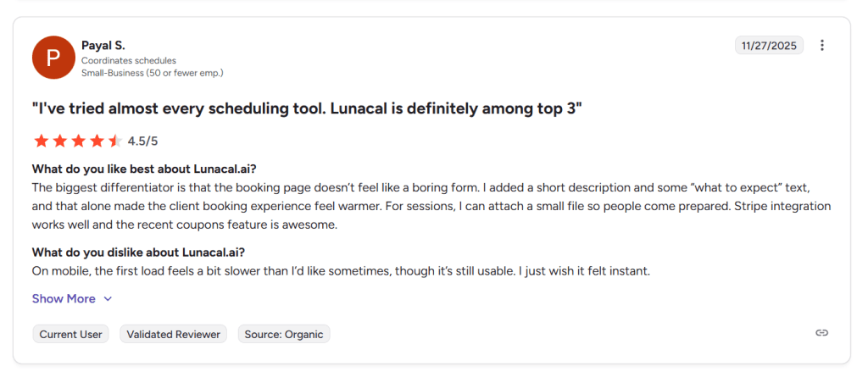This screenshot has width=868, height=372.
Task: Click the first star in the rating
Action: pyautogui.click(x=41, y=141)
